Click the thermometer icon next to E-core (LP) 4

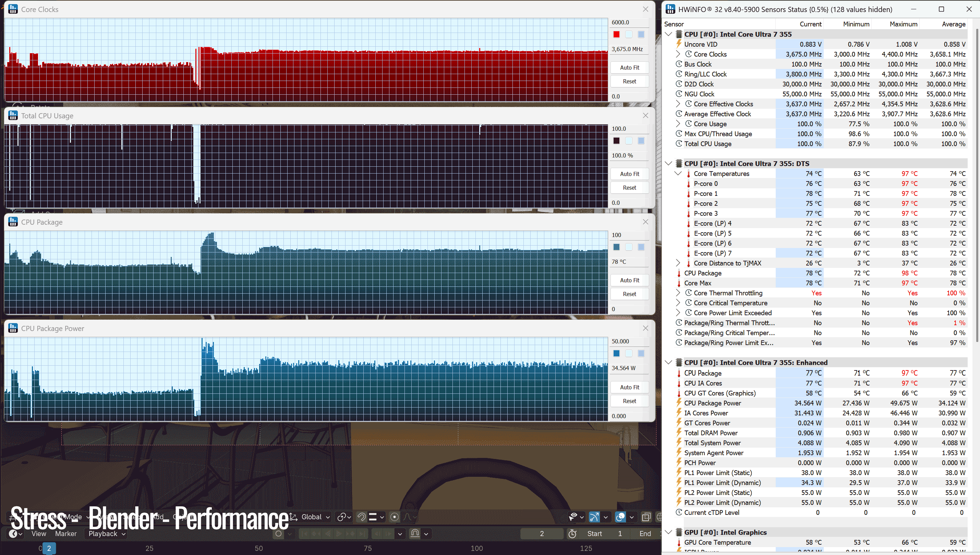click(x=688, y=223)
